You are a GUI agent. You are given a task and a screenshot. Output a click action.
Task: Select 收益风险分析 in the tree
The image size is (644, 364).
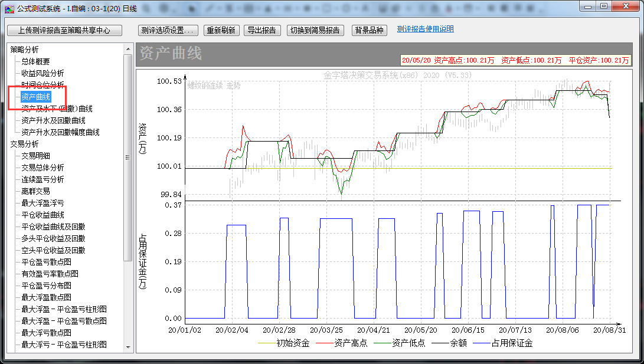(x=43, y=73)
